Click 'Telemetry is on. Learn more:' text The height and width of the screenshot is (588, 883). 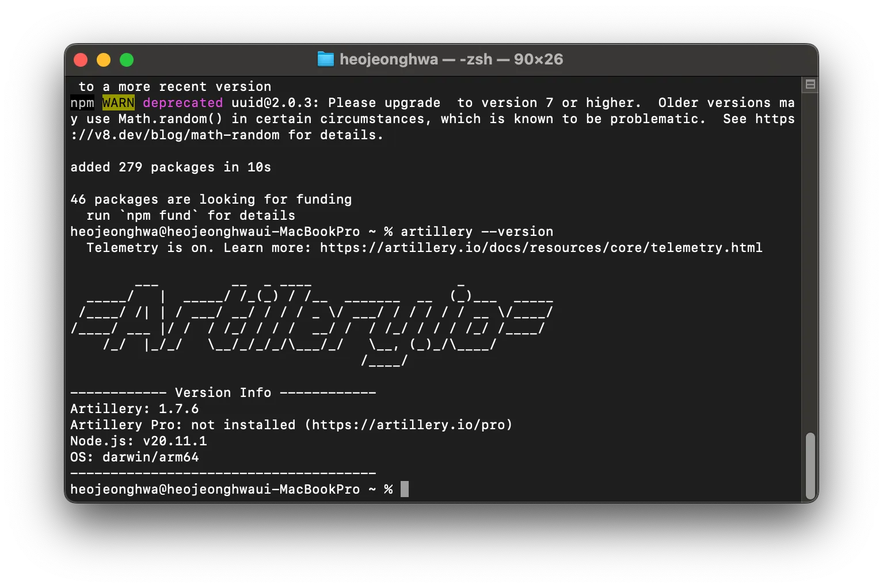pyautogui.click(x=199, y=248)
